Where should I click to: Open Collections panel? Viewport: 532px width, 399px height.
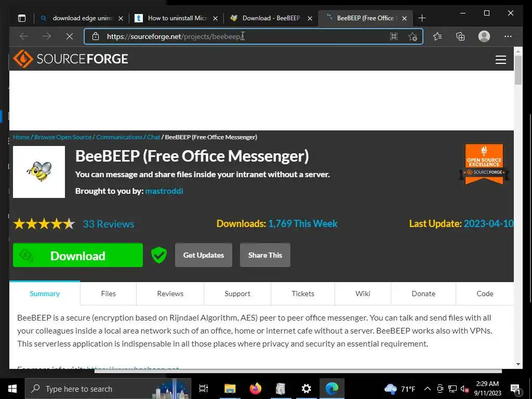point(460,36)
